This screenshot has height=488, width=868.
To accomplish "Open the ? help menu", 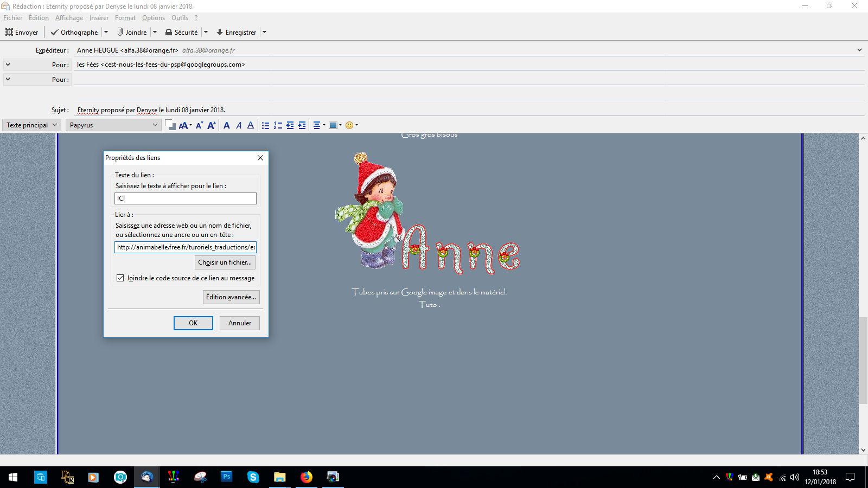I will click(x=196, y=18).
